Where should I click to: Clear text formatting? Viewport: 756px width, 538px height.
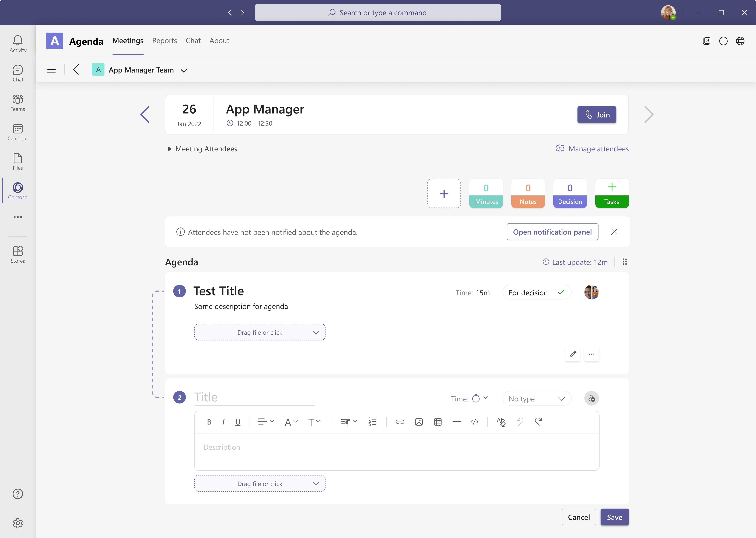click(x=501, y=422)
